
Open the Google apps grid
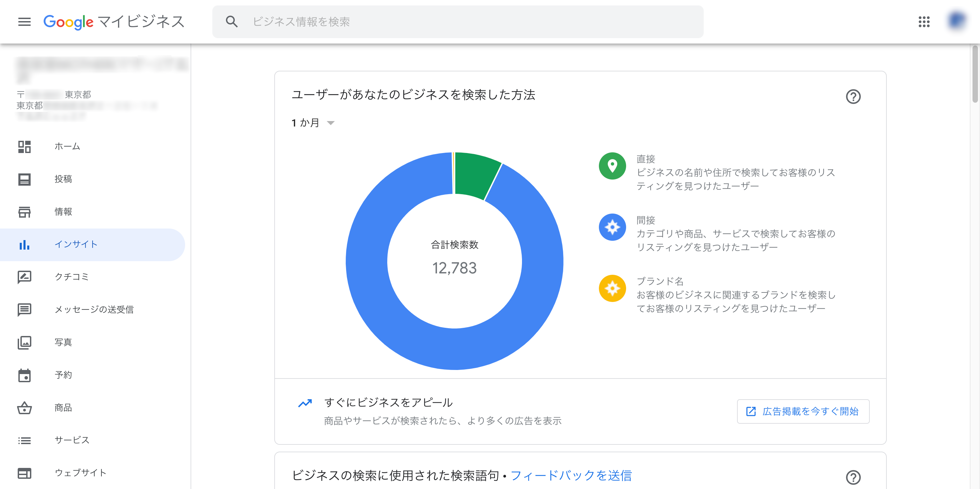(x=924, y=22)
